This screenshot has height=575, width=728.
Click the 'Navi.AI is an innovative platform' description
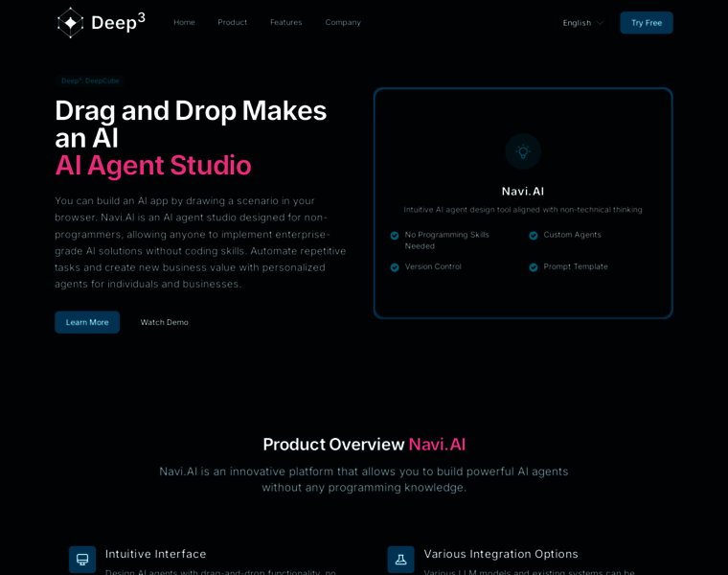coord(364,480)
